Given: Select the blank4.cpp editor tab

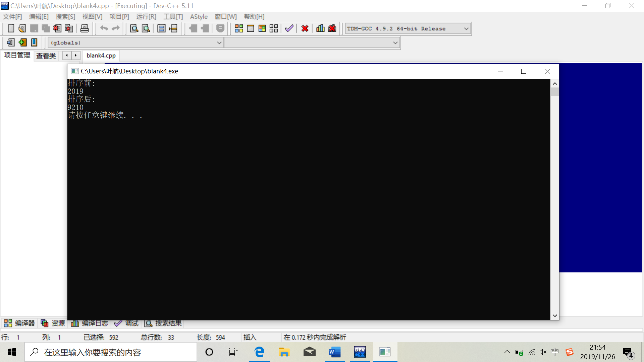Looking at the screenshot, I should coord(101,56).
